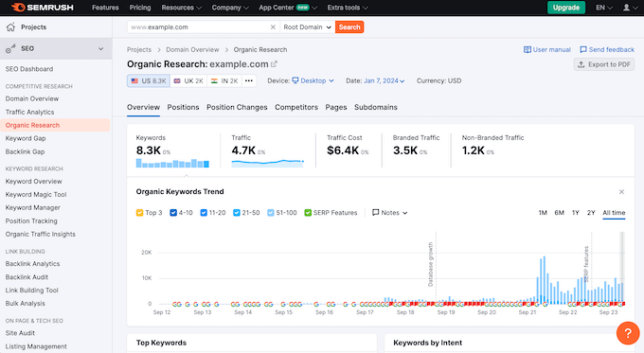This screenshot has height=353, width=644.
Task: Open the Date Jan 7, 2024 dropdown
Action: [384, 80]
